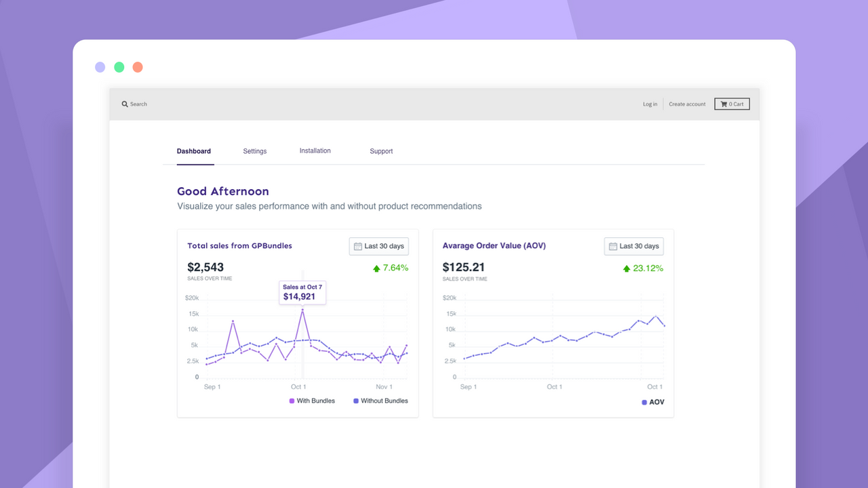
Task: Click the 23.12% growth figure
Action: [x=648, y=268]
